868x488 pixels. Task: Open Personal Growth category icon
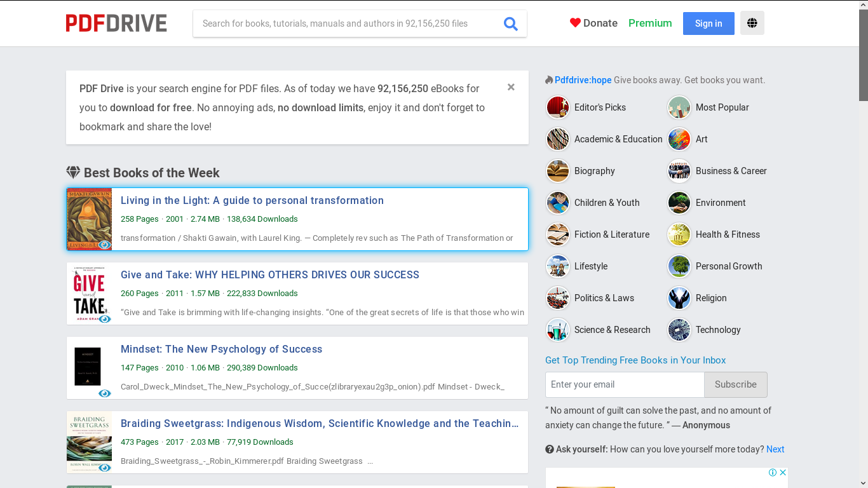click(x=679, y=266)
